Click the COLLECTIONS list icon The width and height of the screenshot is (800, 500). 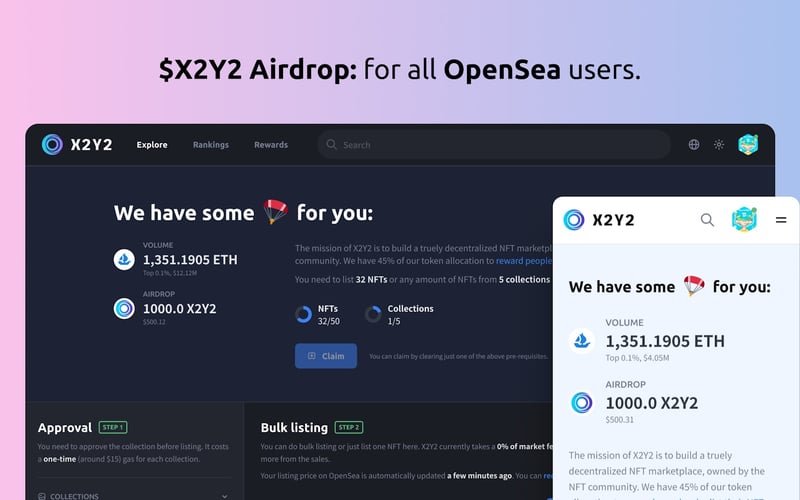pos(42,496)
